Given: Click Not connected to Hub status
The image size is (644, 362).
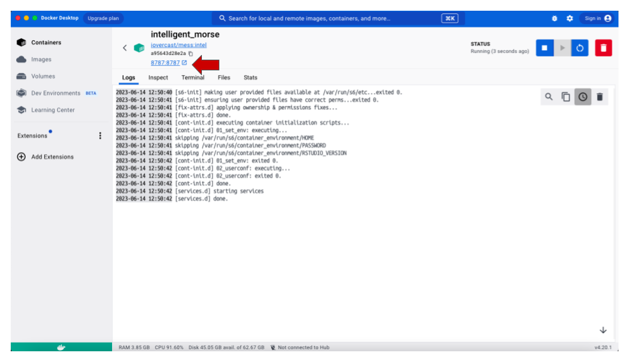Looking at the screenshot, I should 300,348.
